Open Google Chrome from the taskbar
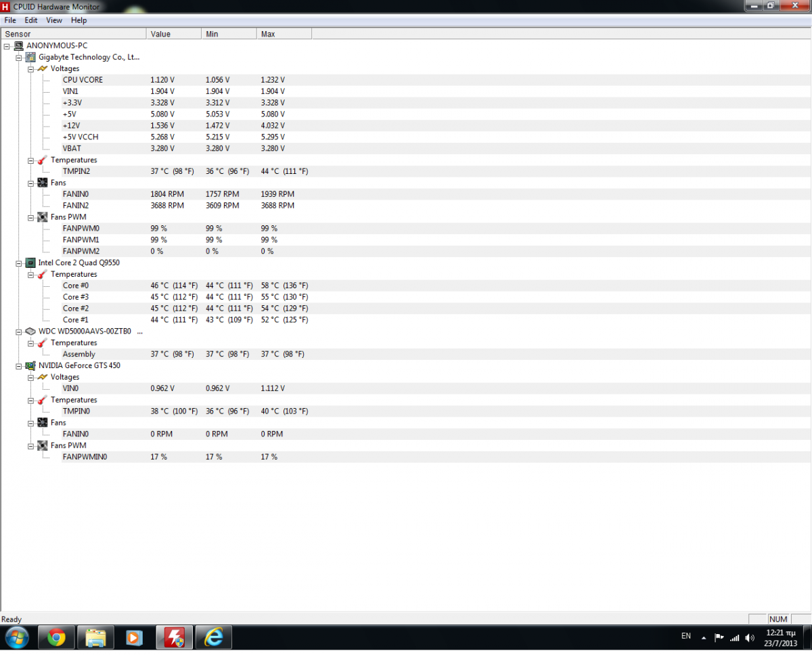 [x=56, y=637]
